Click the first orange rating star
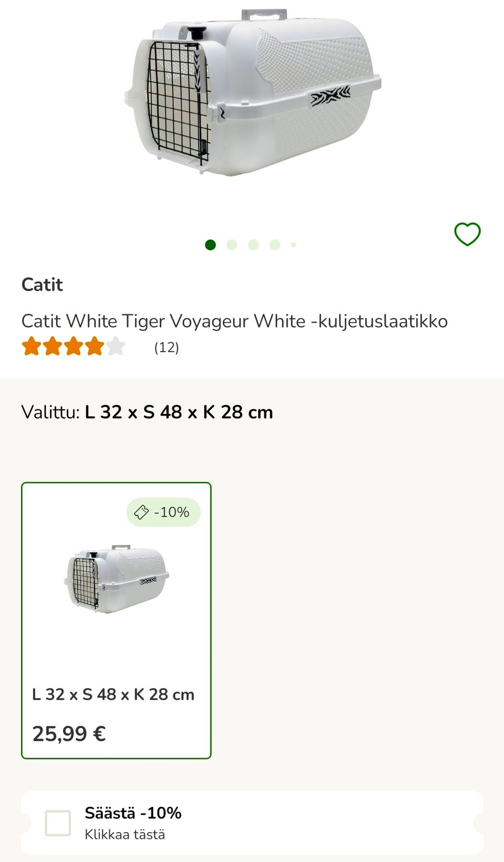 [33, 346]
